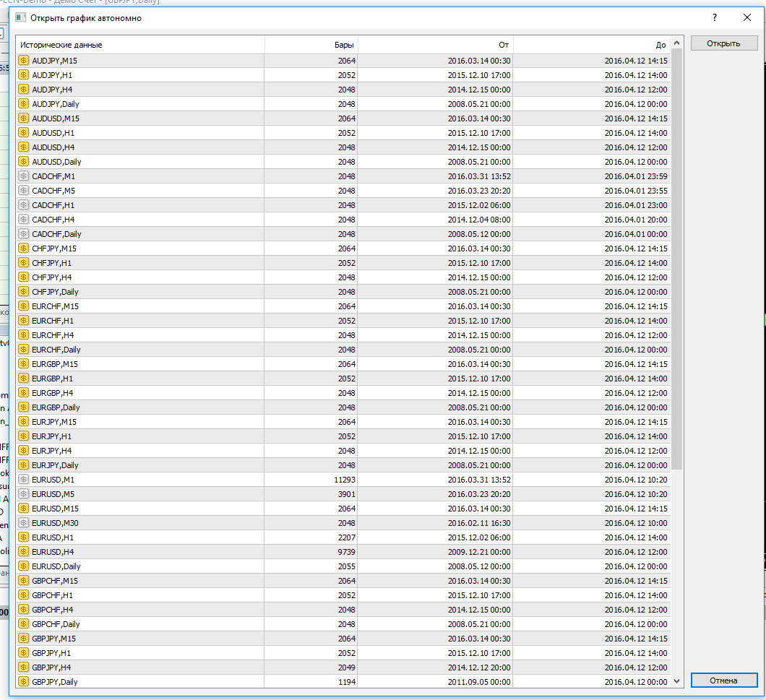Select the EURUSD,H1 row
Screen dimensions: 766x700
(x=343, y=537)
